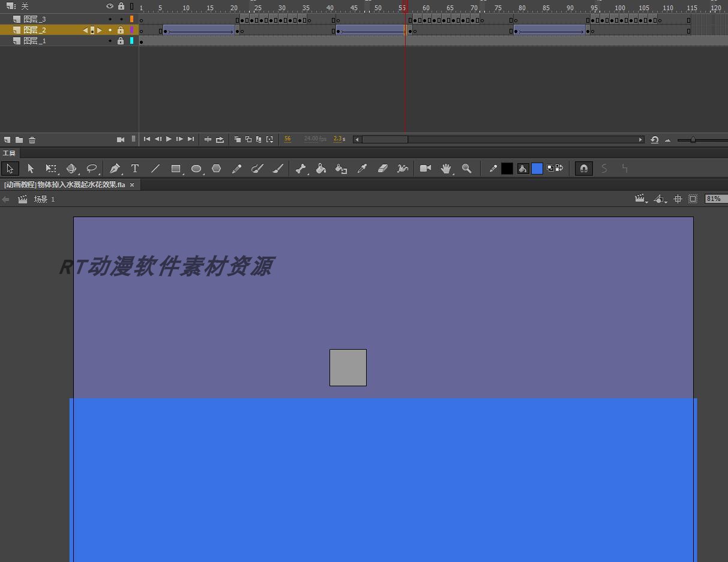The image size is (728, 562).
Task: Open the fill color swatch
Action: 537,169
